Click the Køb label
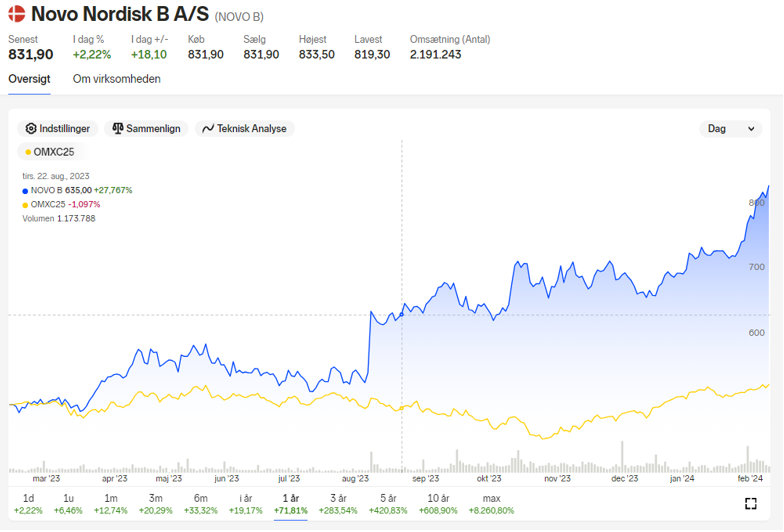The image size is (784, 532). pos(196,39)
